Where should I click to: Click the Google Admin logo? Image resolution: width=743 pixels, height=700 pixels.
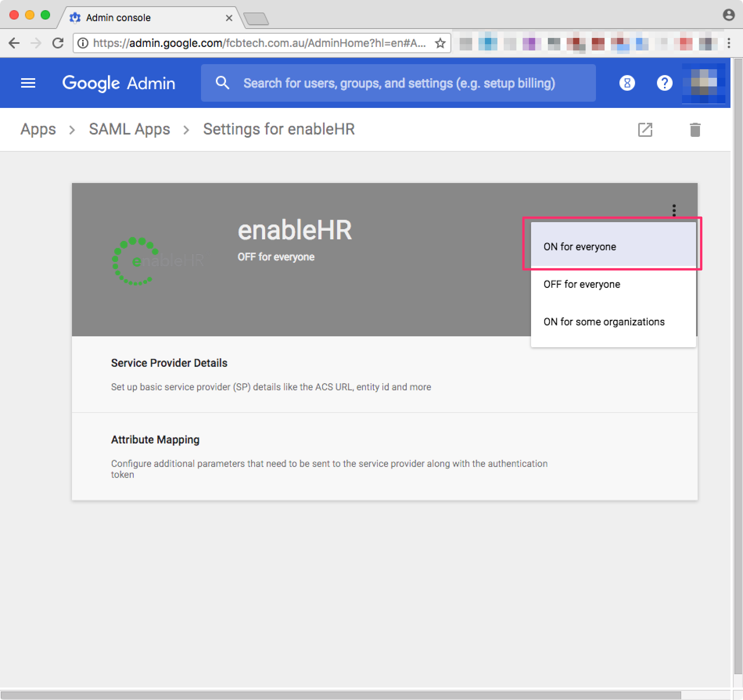point(119,83)
